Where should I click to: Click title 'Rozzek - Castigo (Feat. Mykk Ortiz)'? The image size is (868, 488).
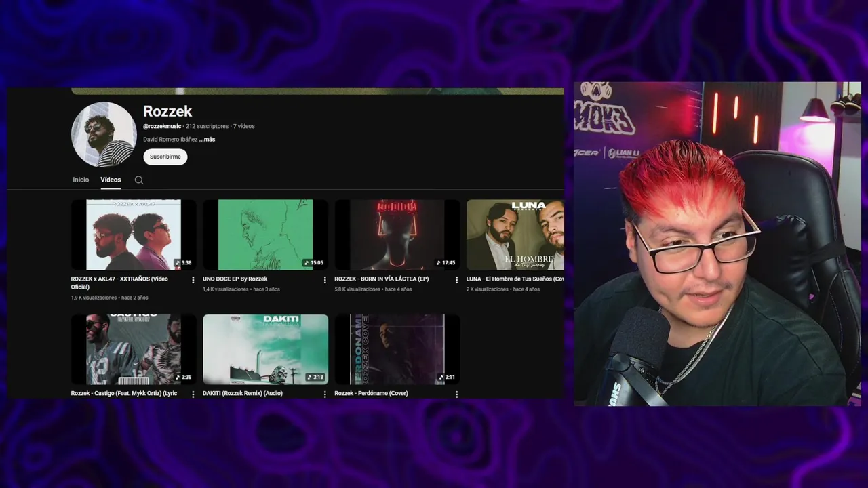pyautogui.click(x=124, y=393)
